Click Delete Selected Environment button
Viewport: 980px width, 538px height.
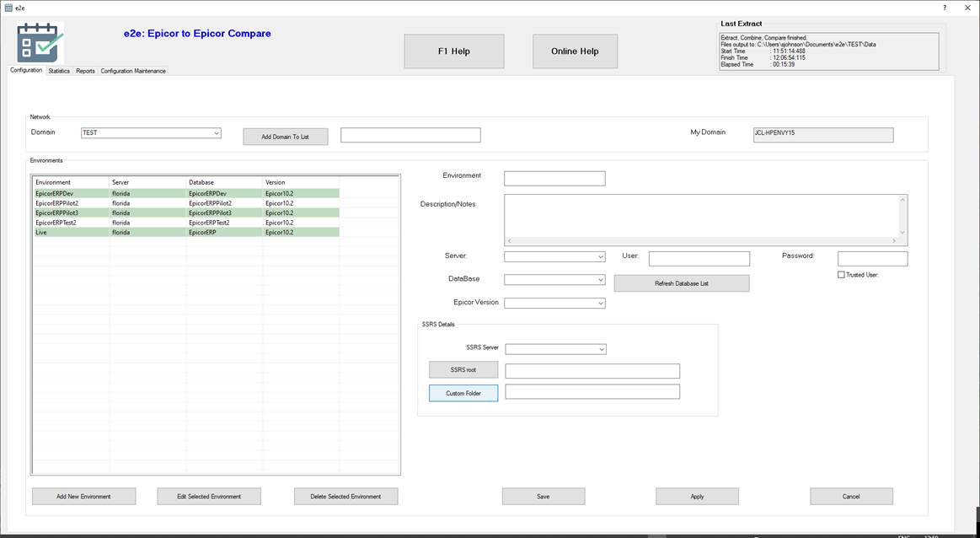[x=345, y=497]
